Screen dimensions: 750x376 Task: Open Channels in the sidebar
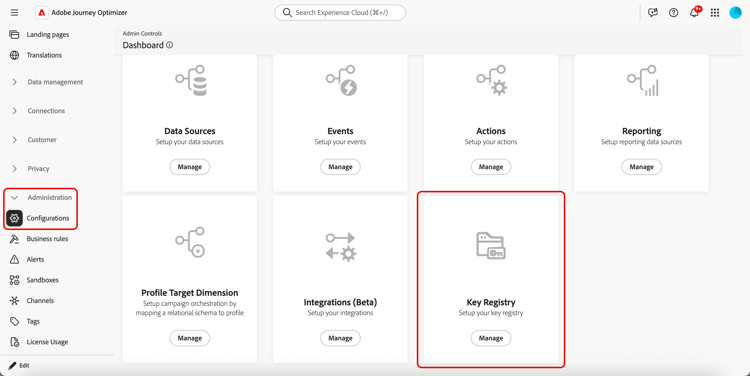pos(40,300)
